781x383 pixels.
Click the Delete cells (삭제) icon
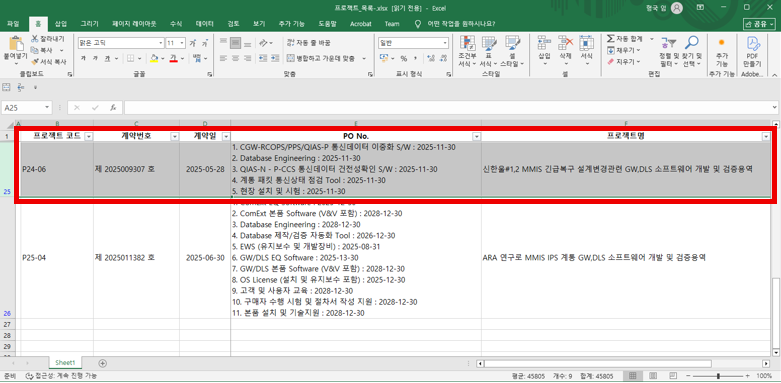[565, 44]
